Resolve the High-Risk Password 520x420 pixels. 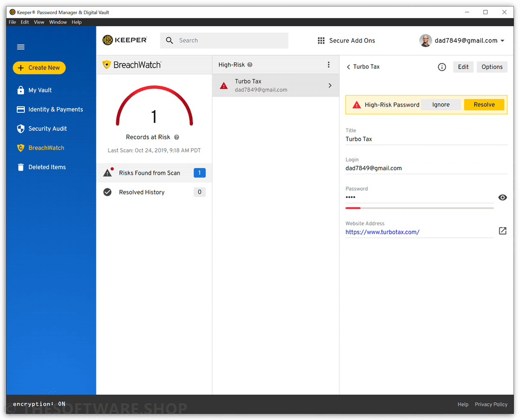484,105
